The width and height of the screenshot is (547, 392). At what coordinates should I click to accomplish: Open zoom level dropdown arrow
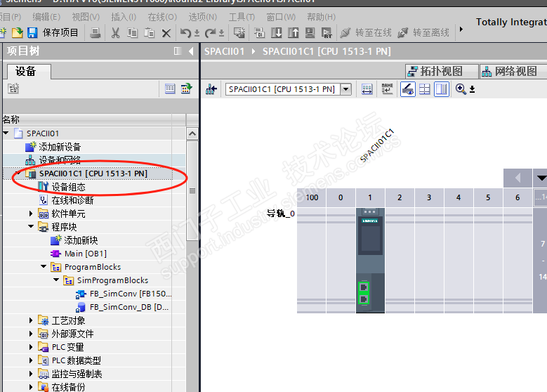(472, 90)
